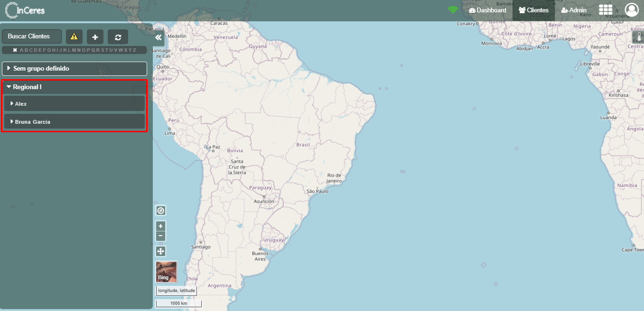Click the São Paulo map label

pos(317,191)
